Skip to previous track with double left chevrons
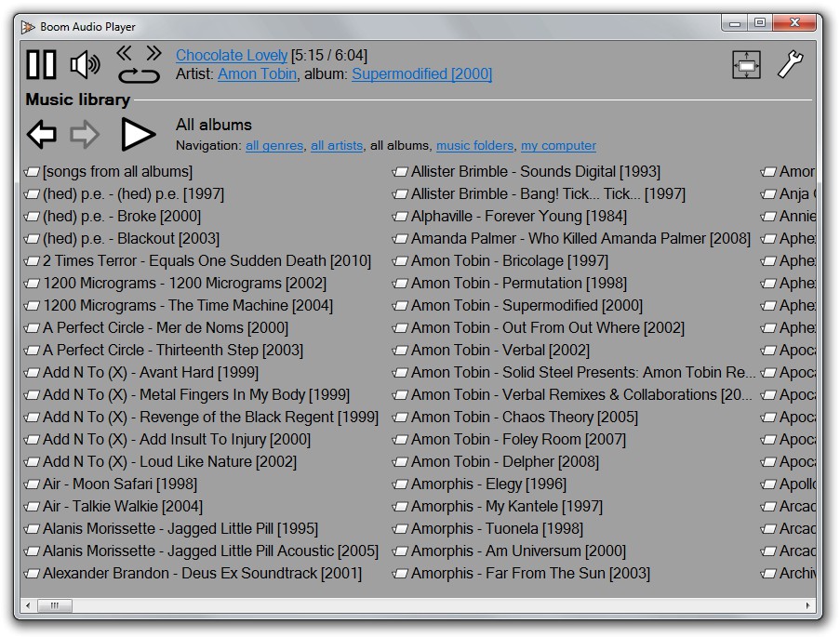The image size is (840, 637). [125, 53]
